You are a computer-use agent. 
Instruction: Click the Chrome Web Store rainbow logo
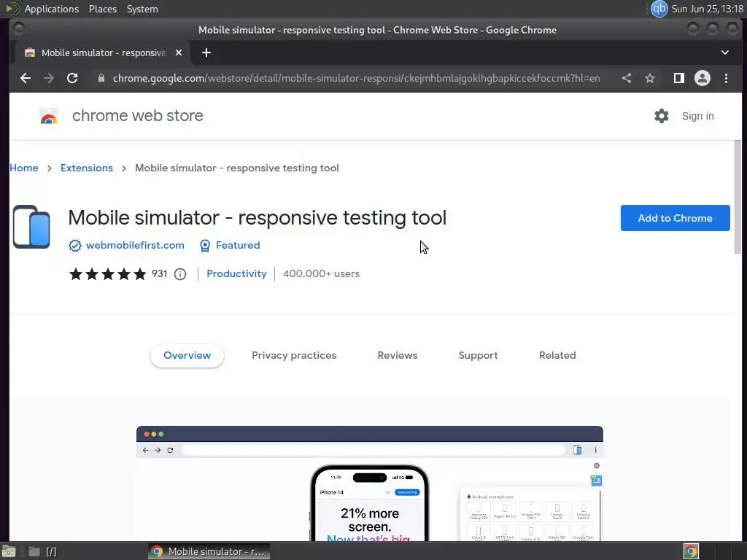(x=49, y=116)
